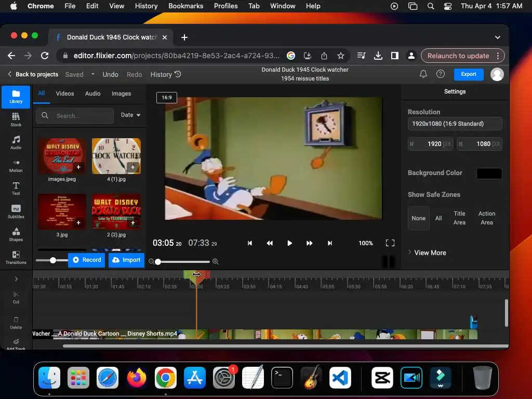The height and width of the screenshot is (399, 532).
Task: Add 4 (1).jpg to timeline with plus
Action: tap(132, 167)
